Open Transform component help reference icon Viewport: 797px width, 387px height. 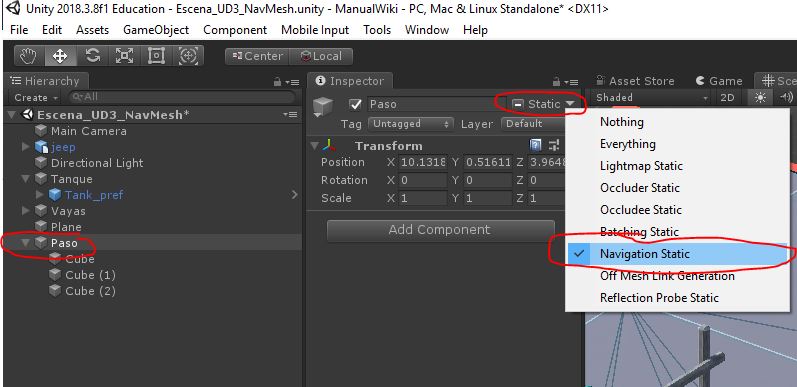pyautogui.click(x=536, y=146)
